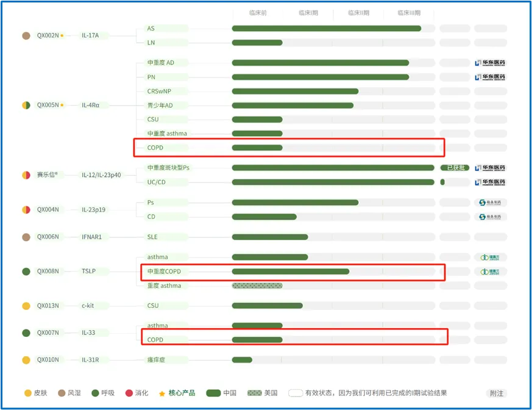Click the partner logo in the QX004N Ps row
Screen dimensions: 532x410
[x=490, y=203]
